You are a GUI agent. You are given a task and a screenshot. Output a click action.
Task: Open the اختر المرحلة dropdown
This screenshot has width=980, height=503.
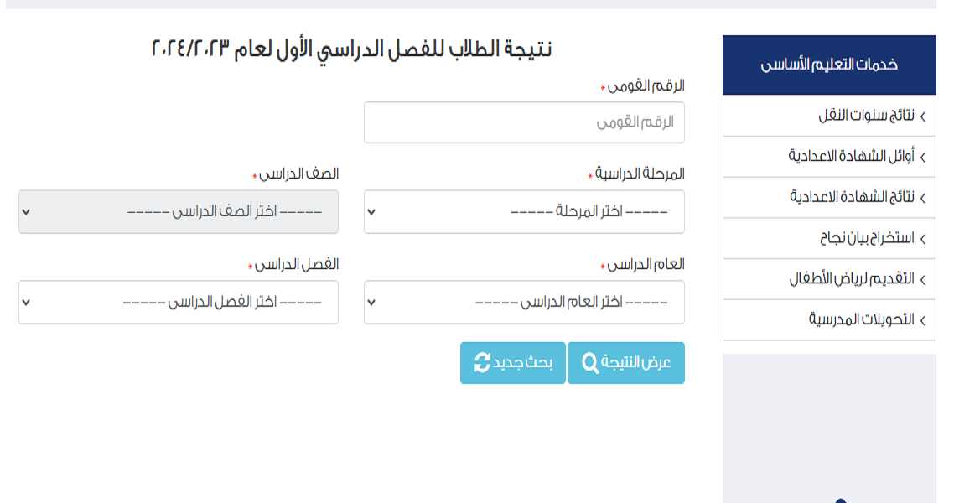pos(525,212)
